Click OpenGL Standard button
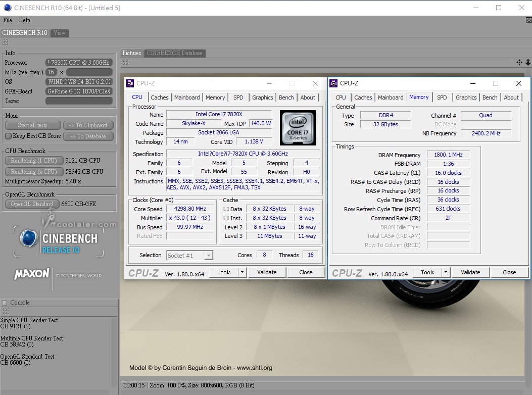The width and height of the screenshot is (532, 395). click(32, 204)
